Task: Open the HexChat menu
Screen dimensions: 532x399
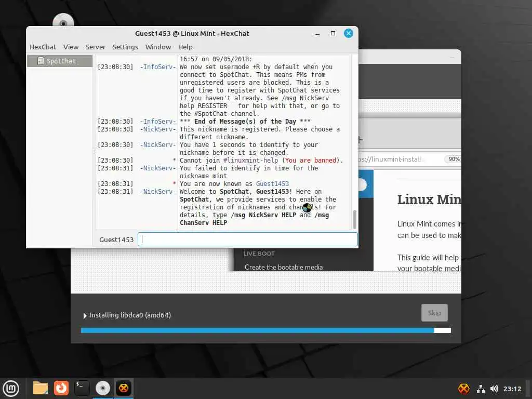Action: pyautogui.click(x=43, y=47)
